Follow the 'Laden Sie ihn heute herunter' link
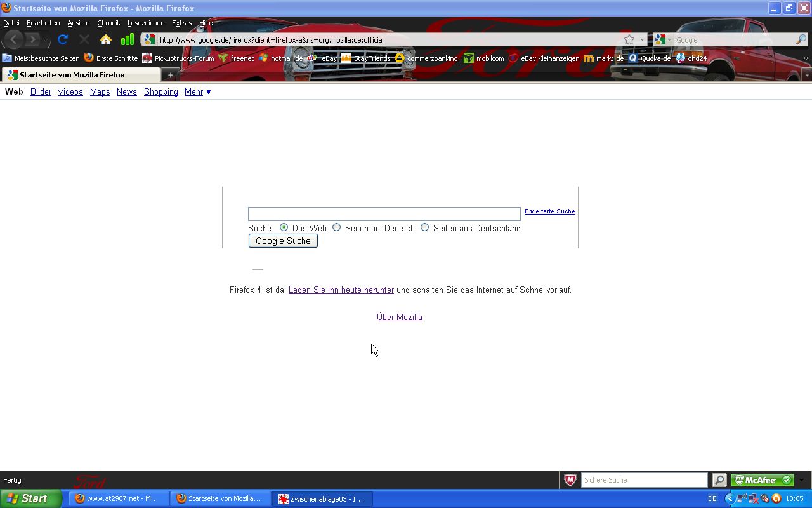This screenshot has width=812, height=508. tap(341, 290)
